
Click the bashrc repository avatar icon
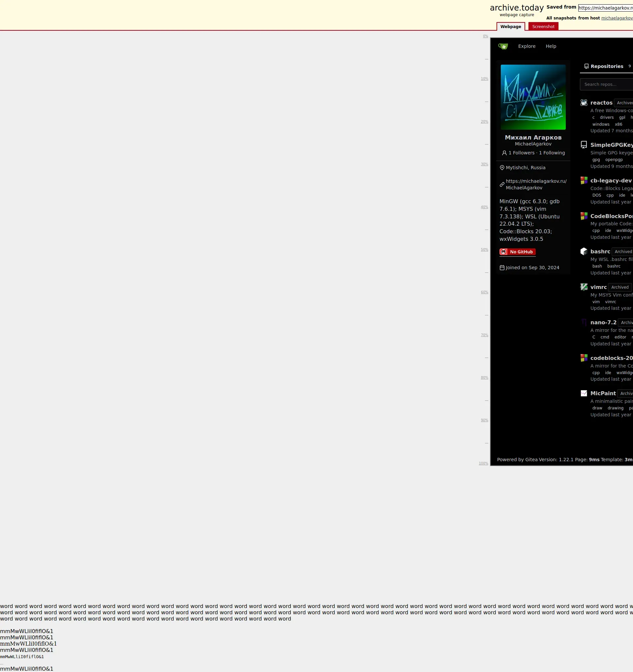point(584,251)
